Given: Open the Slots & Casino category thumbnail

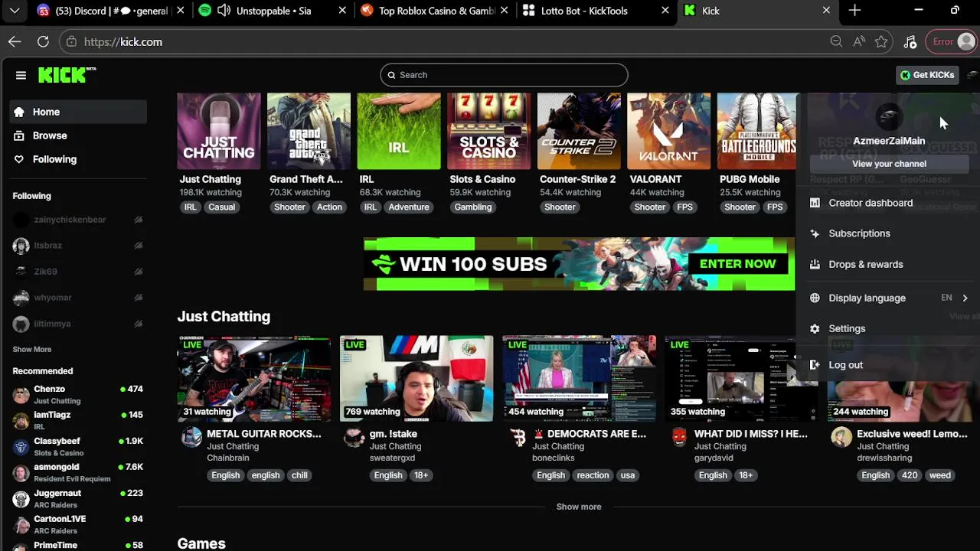Looking at the screenshot, I should tap(488, 131).
